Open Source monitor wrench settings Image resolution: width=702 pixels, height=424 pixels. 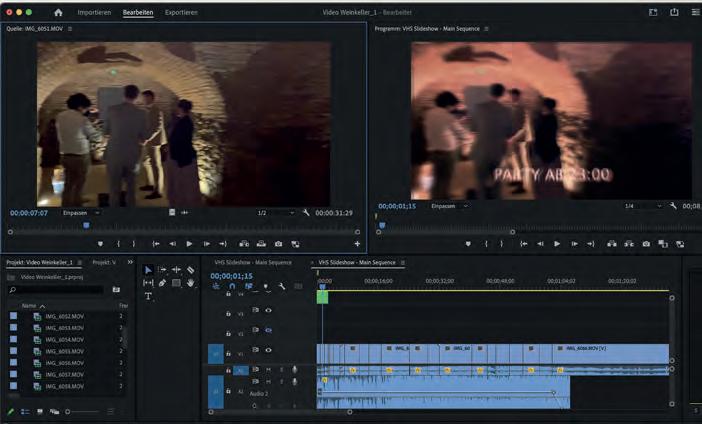[306, 213]
